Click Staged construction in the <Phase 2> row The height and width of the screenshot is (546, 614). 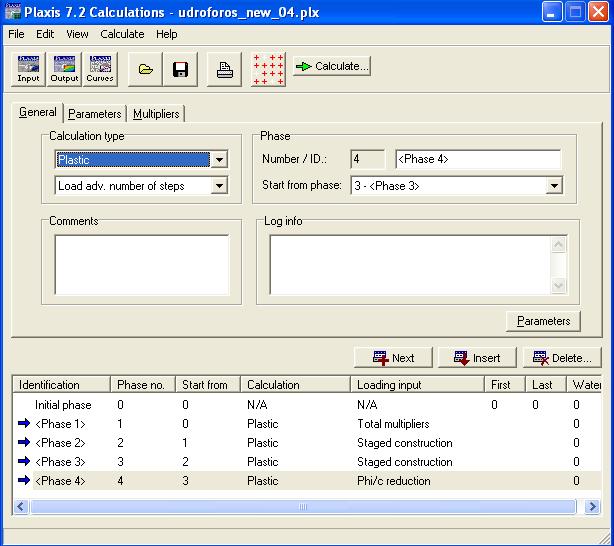(x=405, y=443)
